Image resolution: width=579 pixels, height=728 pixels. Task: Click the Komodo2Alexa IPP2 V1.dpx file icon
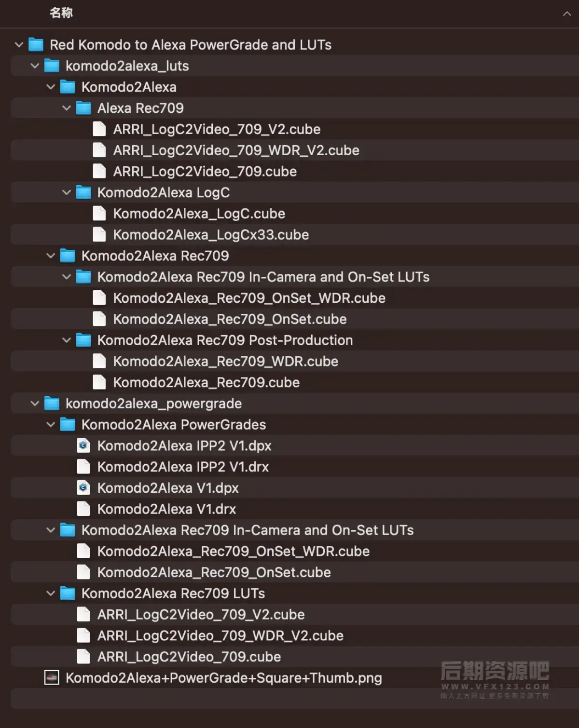coord(83,446)
